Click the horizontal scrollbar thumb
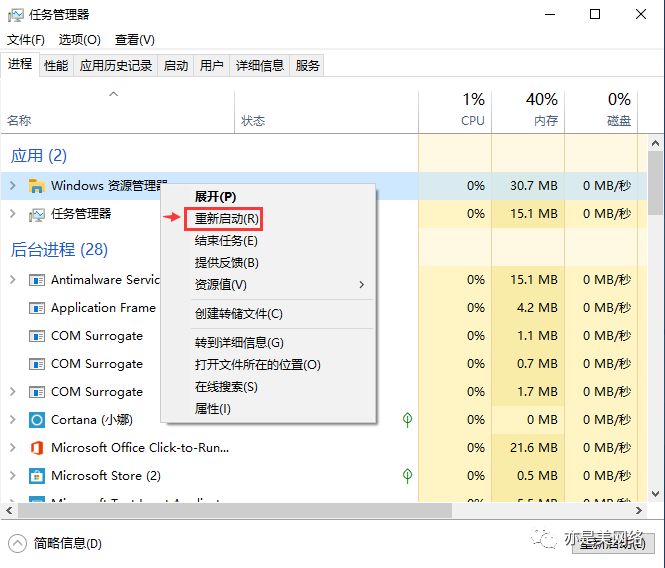 coord(235,511)
